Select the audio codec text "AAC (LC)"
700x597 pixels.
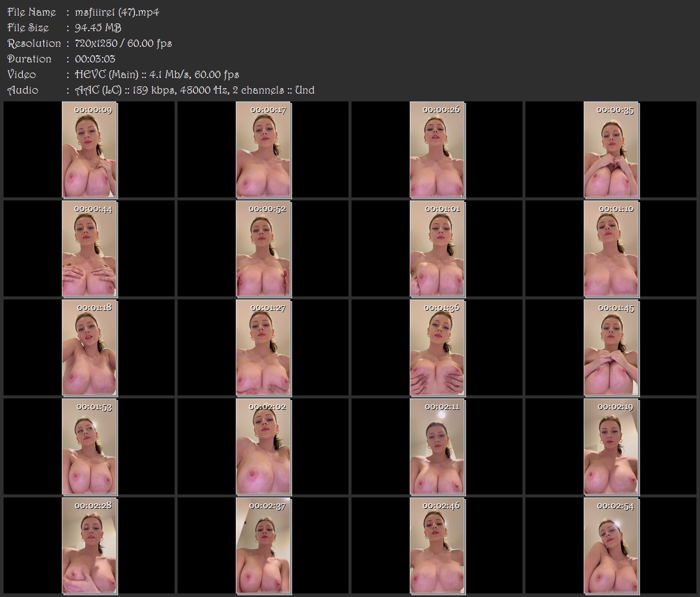[98, 90]
